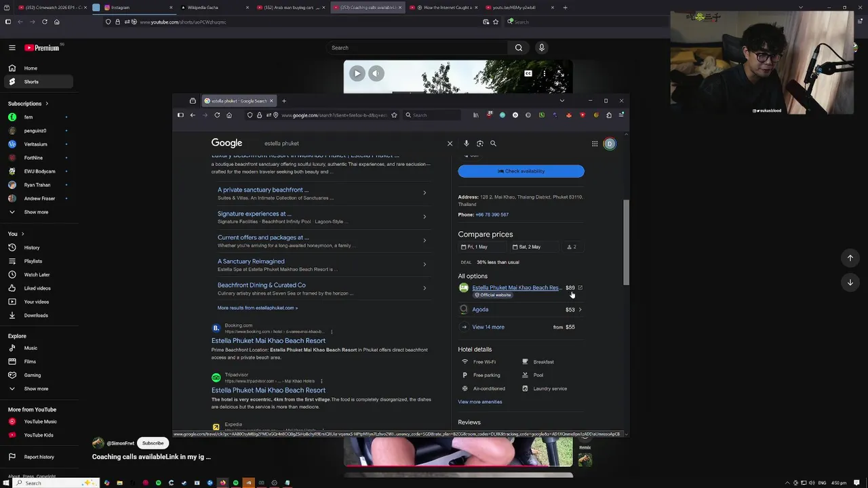Open Report history
The height and width of the screenshot is (488, 868).
pos(37,457)
